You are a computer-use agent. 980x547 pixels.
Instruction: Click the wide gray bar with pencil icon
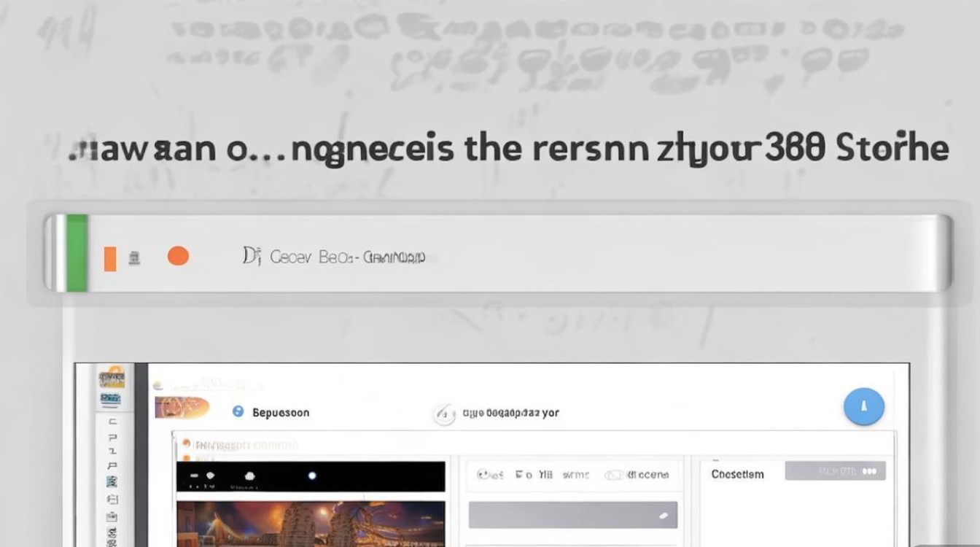[572, 515]
